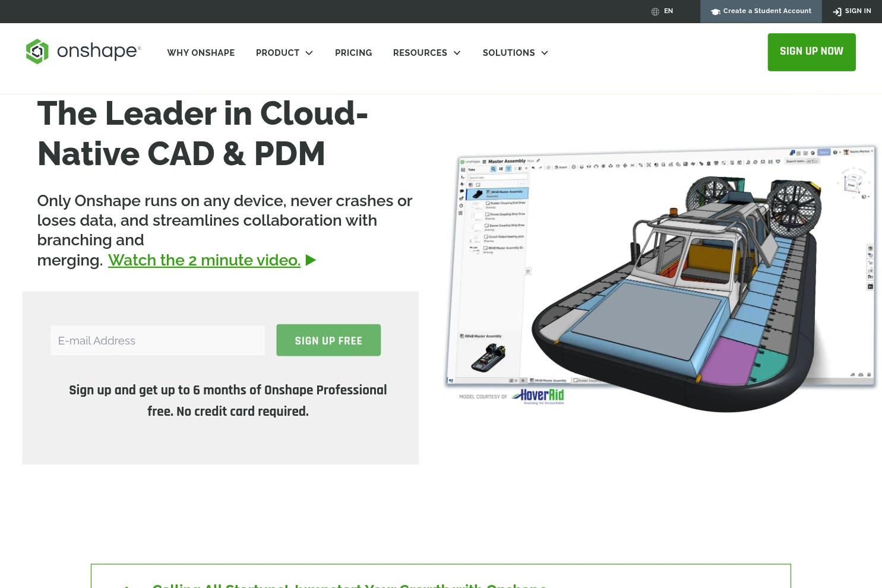This screenshot has height=588, width=882.
Task: Expand the RESOURCES dropdown menu
Action: (427, 53)
